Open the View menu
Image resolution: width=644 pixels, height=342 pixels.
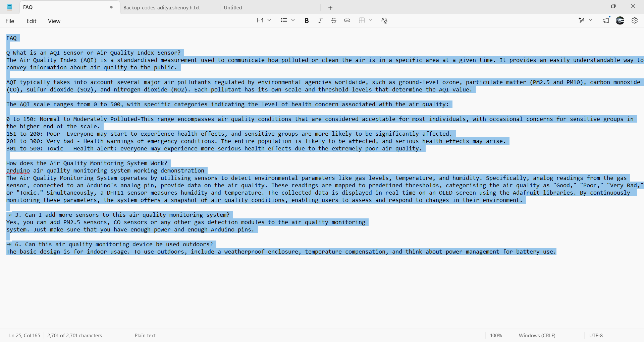click(54, 21)
